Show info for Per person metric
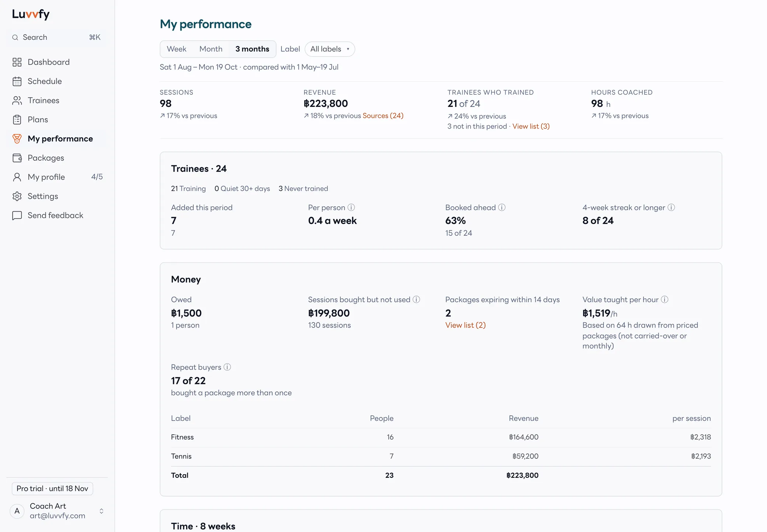Image resolution: width=767 pixels, height=532 pixels. pos(351,207)
